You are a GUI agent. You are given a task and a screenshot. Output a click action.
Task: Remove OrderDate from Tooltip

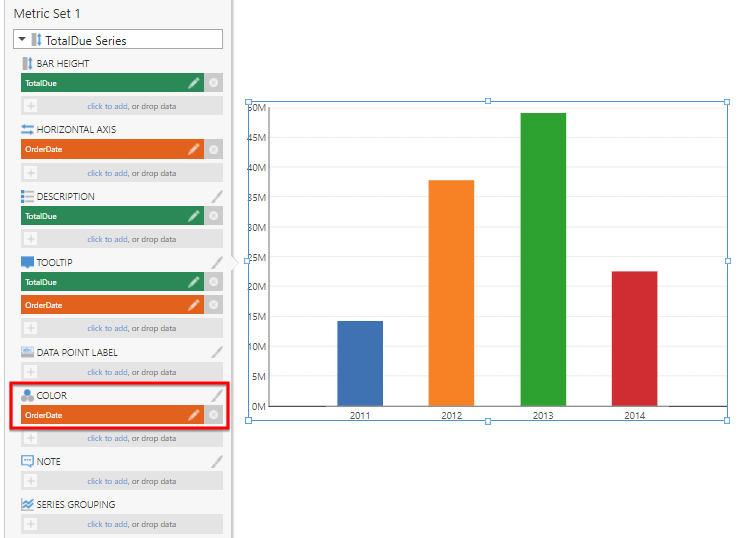(214, 305)
